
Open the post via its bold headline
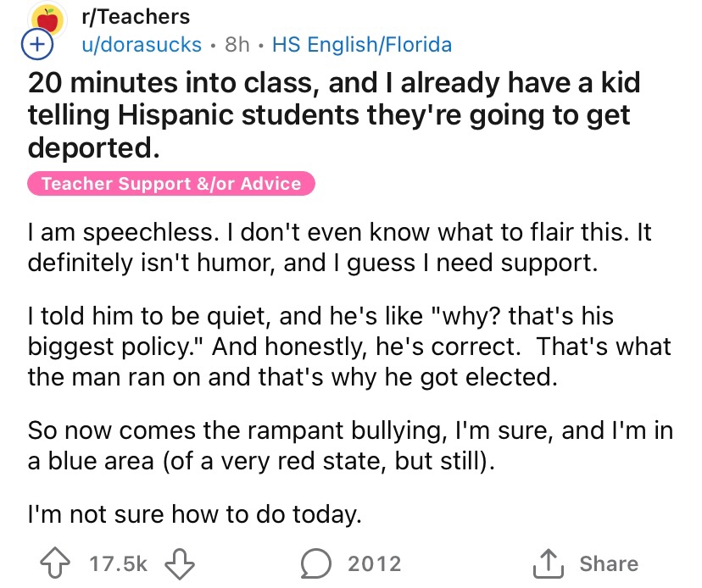(334, 115)
